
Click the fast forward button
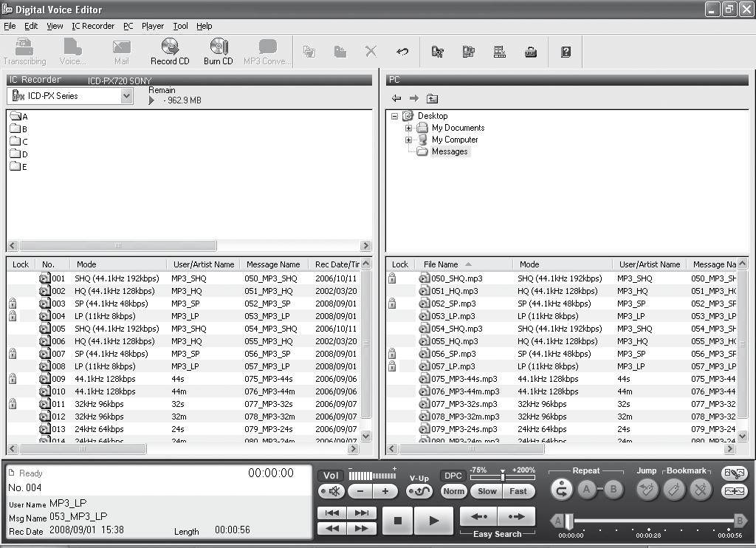click(x=362, y=528)
